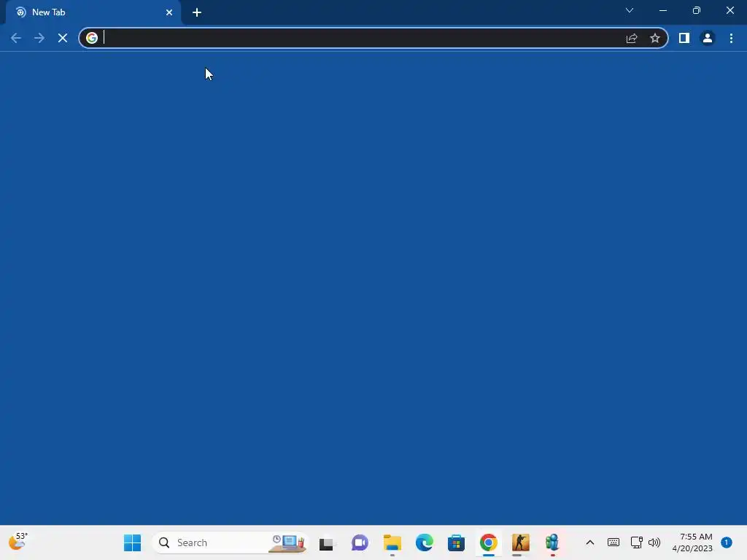Viewport: 747px width, 560px height.
Task: Toggle the Chrome side panel
Action: click(x=684, y=38)
